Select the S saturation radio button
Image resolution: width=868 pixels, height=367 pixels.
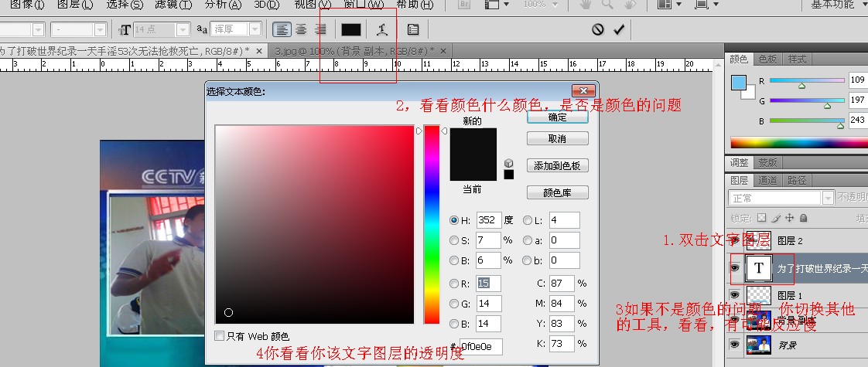tap(454, 240)
